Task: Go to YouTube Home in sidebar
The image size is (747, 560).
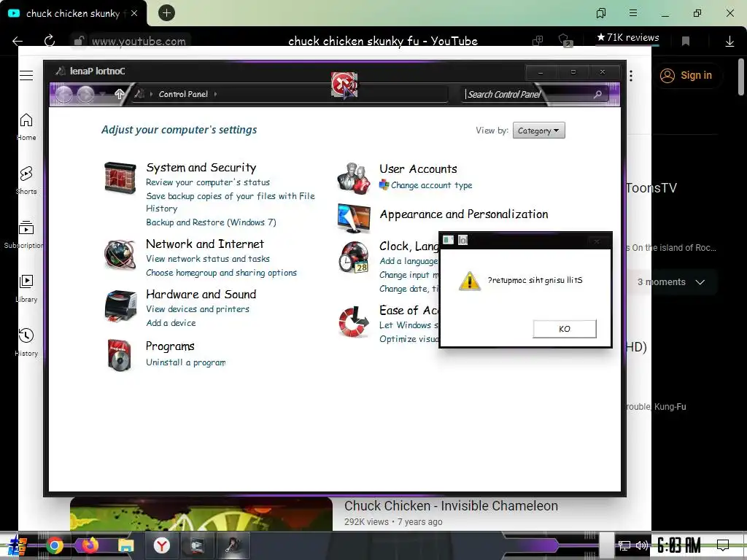Action: pyautogui.click(x=26, y=127)
